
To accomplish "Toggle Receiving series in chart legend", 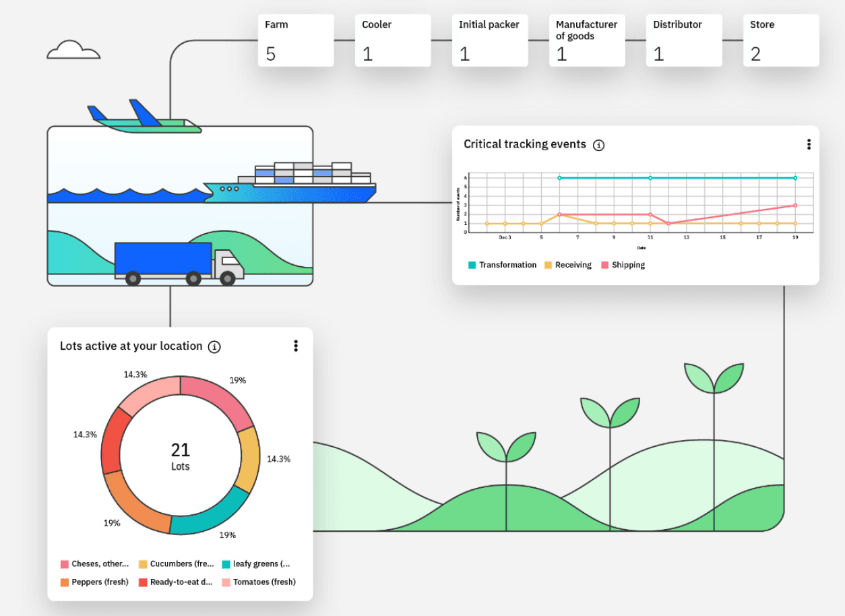I will (567, 265).
